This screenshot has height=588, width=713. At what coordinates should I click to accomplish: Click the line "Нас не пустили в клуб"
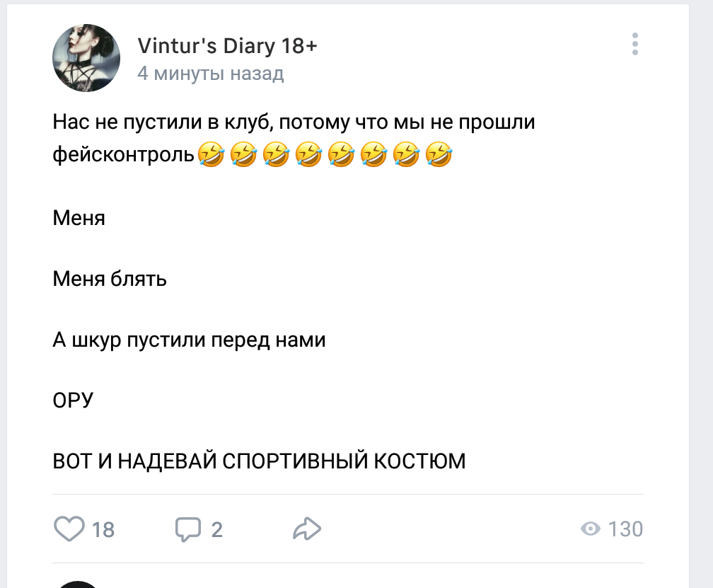click(x=163, y=122)
